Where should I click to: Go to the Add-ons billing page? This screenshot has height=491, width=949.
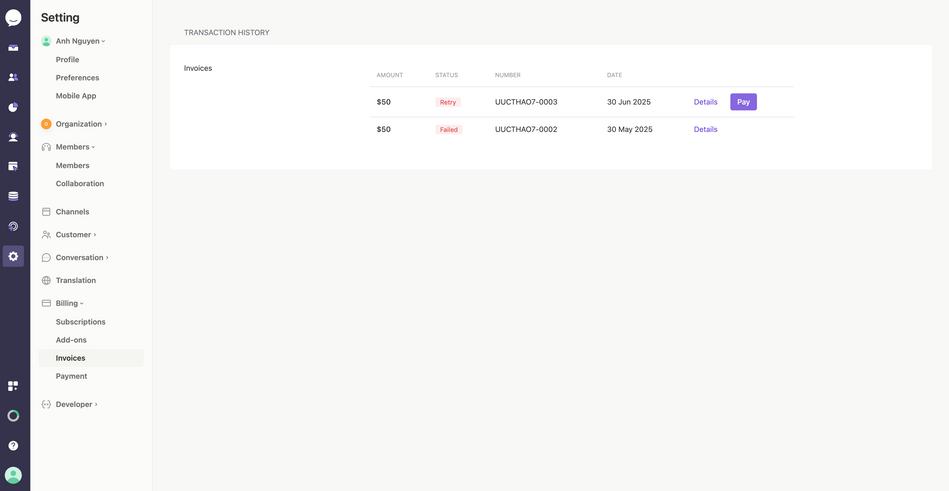coord(71,340)
